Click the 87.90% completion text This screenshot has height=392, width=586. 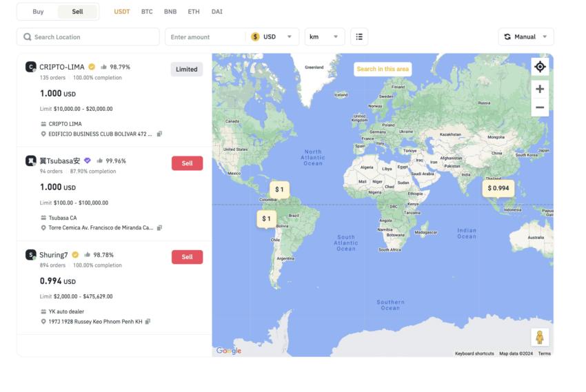coord(93,172)
